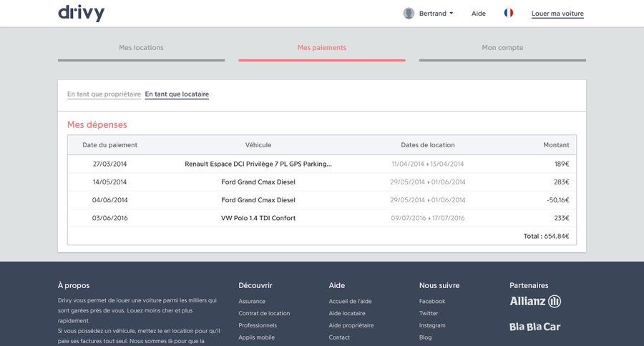Click the Montant column header
The image size is (644, 346).
point(556,145)
